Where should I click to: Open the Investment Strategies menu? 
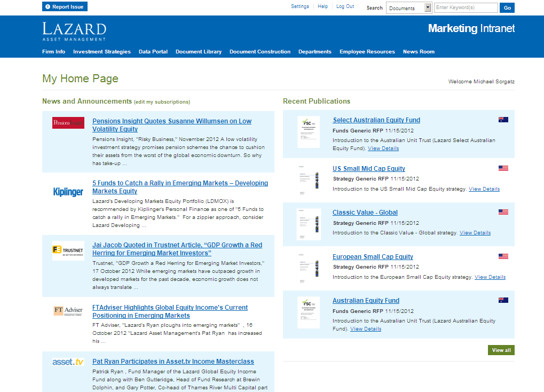(102, 51)
